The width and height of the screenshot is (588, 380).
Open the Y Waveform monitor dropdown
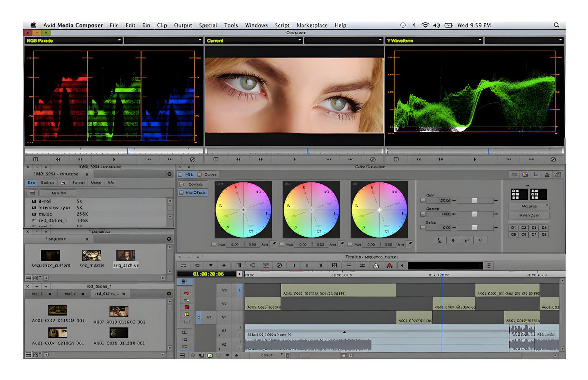[x=434, y=40]
